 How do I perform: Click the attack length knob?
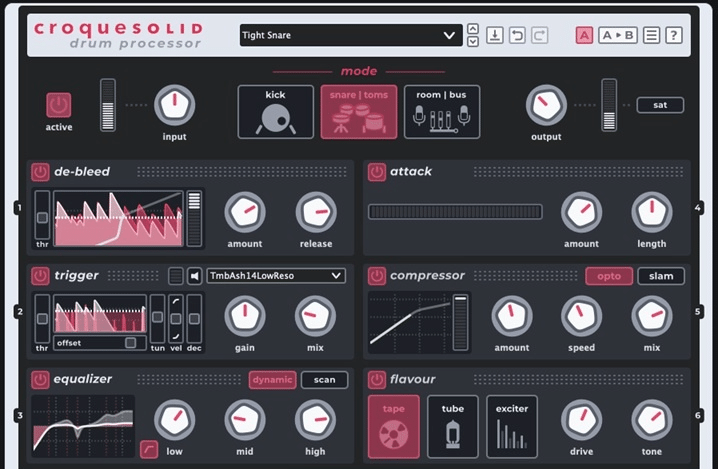[652, 212]
